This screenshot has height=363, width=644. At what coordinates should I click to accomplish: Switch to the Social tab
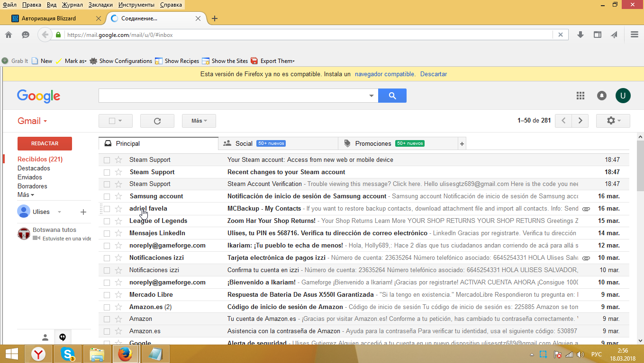(278, 143)
